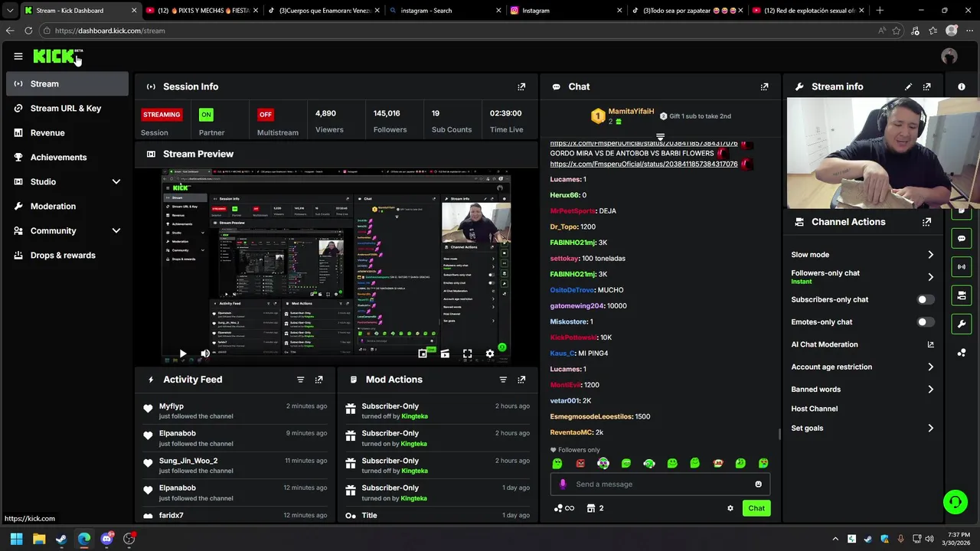Open Followers-only chat options
The width and height of the screenshot is (980, 551).
tap(863, 277)
